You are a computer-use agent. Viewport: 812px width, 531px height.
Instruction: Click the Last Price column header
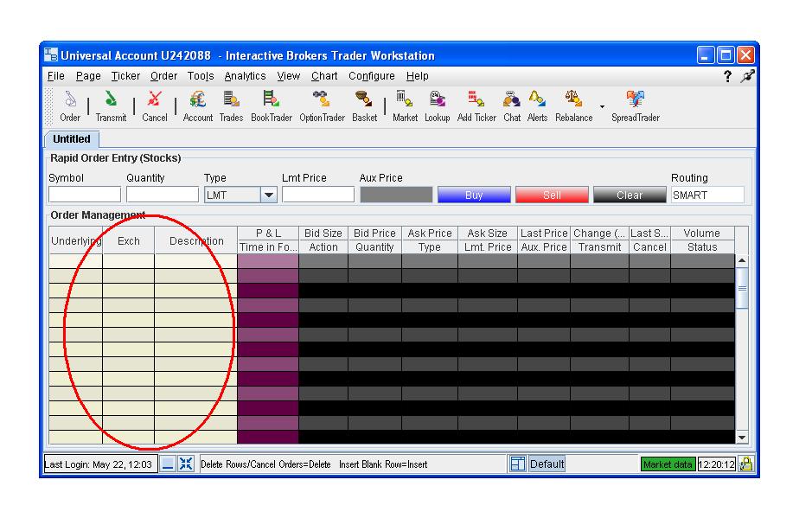544,234
